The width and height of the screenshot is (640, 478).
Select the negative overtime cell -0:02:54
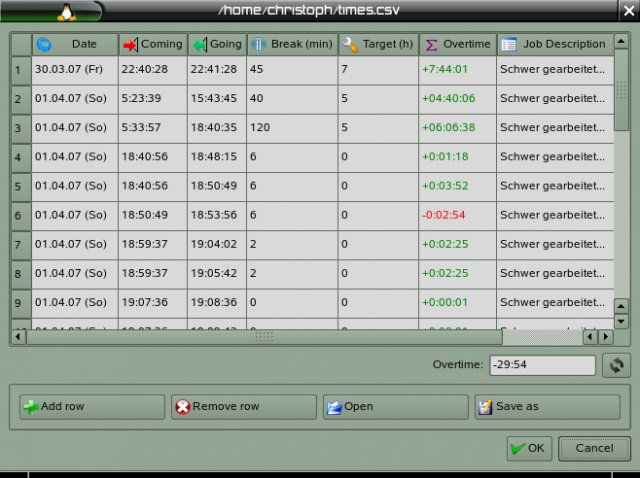[456, 215]
